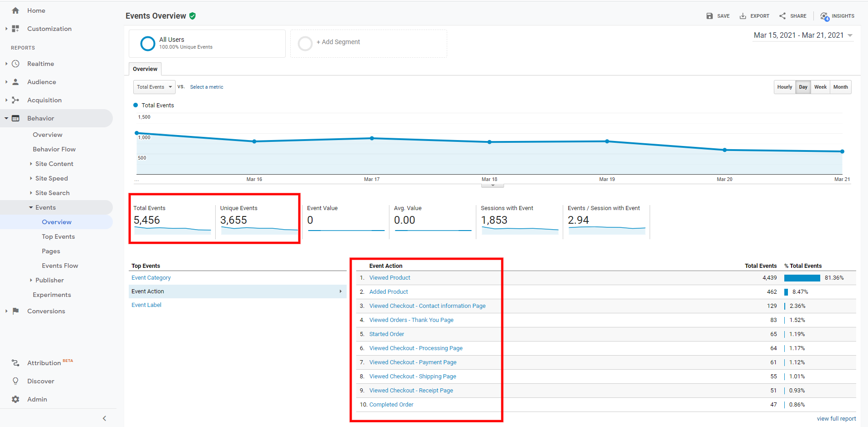Click the Discover lightbulb icon
868x427 pixels.
[15, 381]
